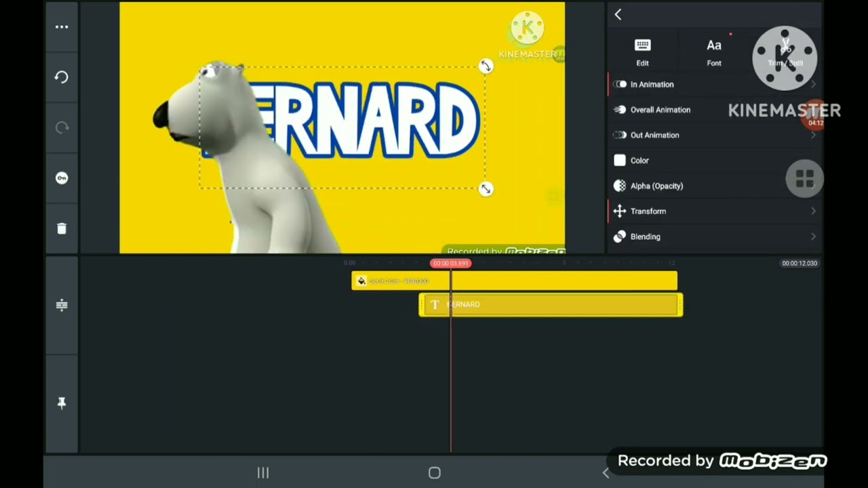Open the Font selection option
This screenshot has height=488, width=868.
point(714,53)
